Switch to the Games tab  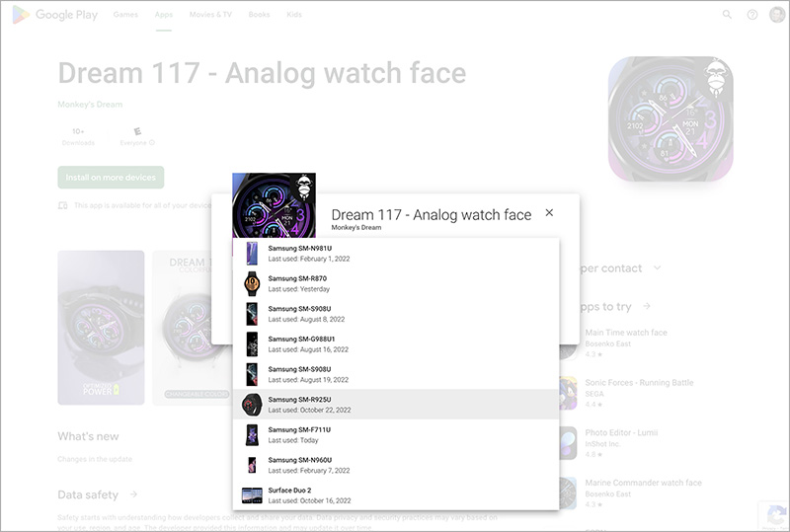click(125, 15)
